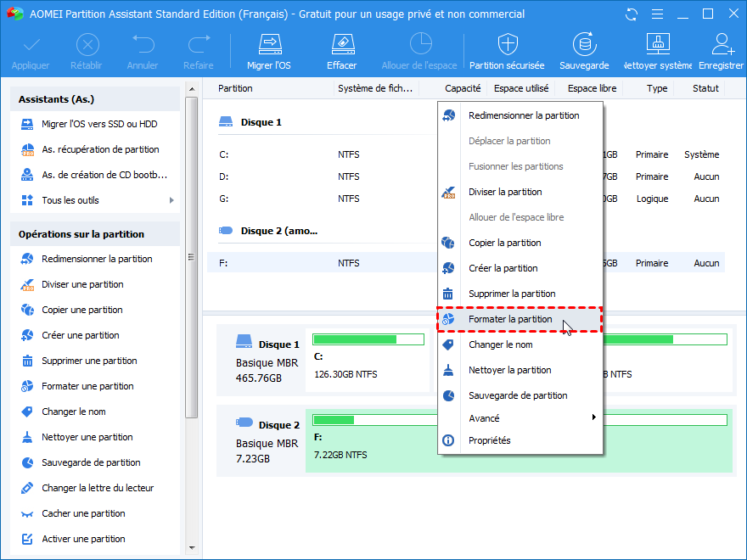747x560 pixels.
Task: Choose Créer la partition in context menu
Action: [520, 268]
